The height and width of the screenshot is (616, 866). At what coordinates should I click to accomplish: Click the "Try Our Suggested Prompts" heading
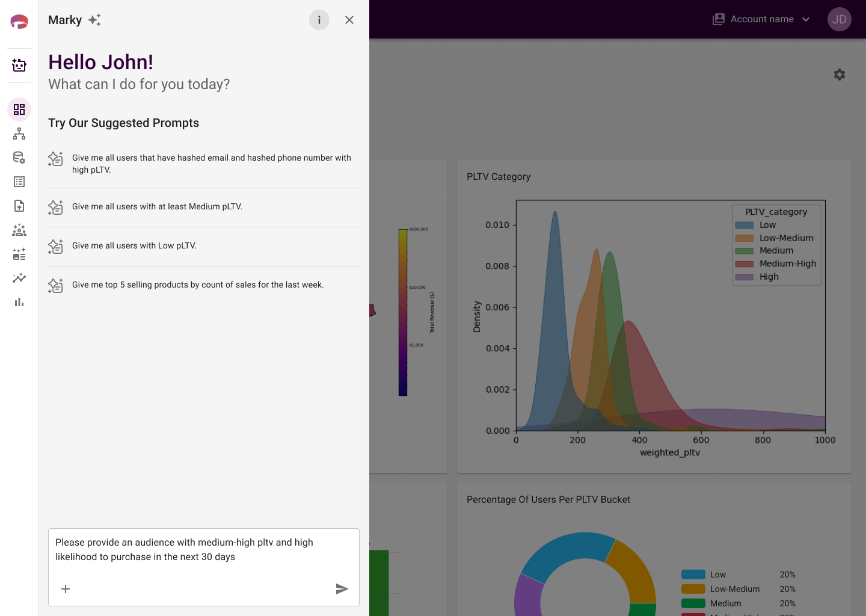123,123
